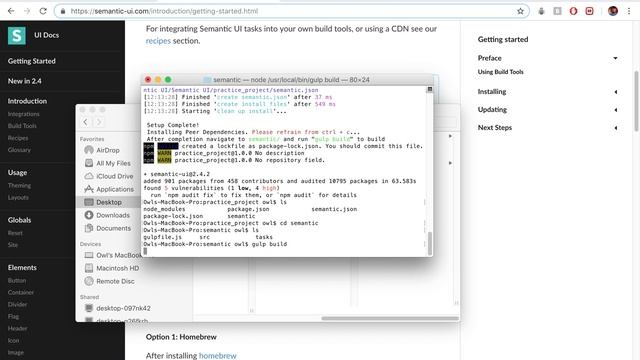Zoom the Terminal with green button
This screenshot has height=360, width=640.
pos(168,80)
